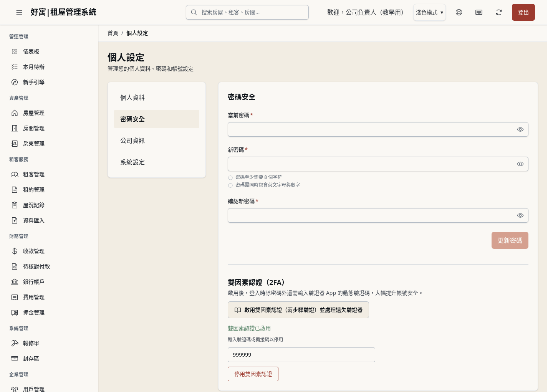This screenshot has height=392, width=553.
Task: Focus the search box for 房屋、租客、房間
Action: (x=247, y=12)
